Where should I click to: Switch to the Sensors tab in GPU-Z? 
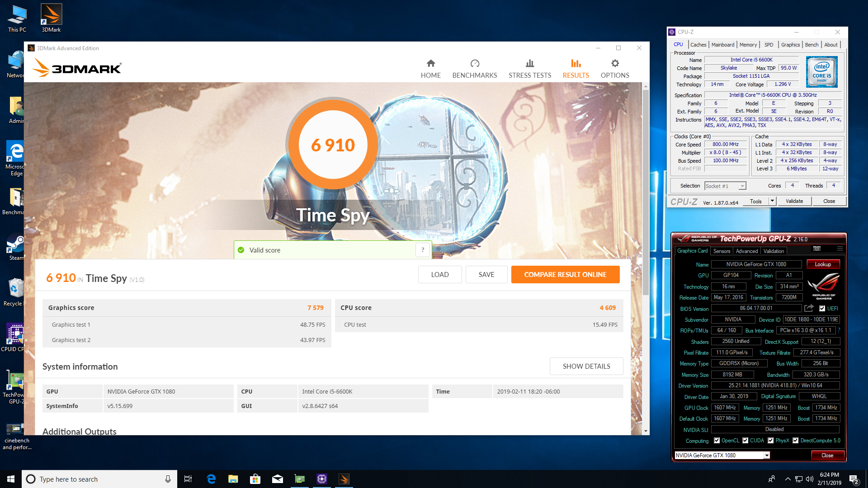click(722, 251)
